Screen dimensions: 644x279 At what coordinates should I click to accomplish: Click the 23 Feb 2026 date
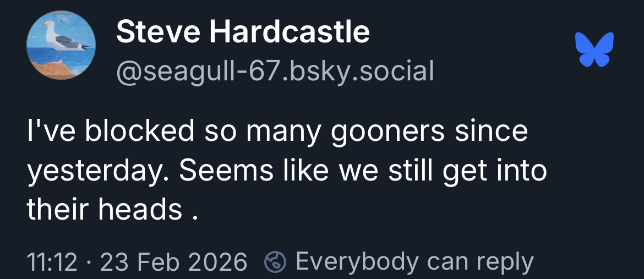click(x=173, y=262)
